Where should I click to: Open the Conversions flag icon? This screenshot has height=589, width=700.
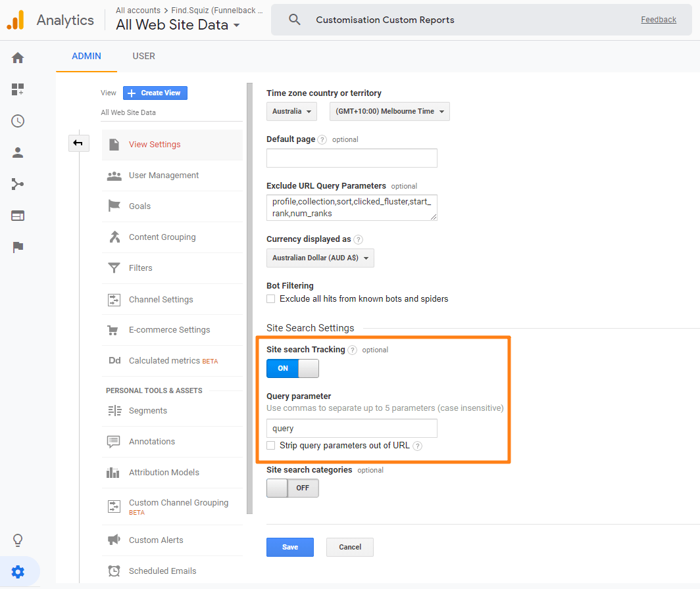coord(17,247)
